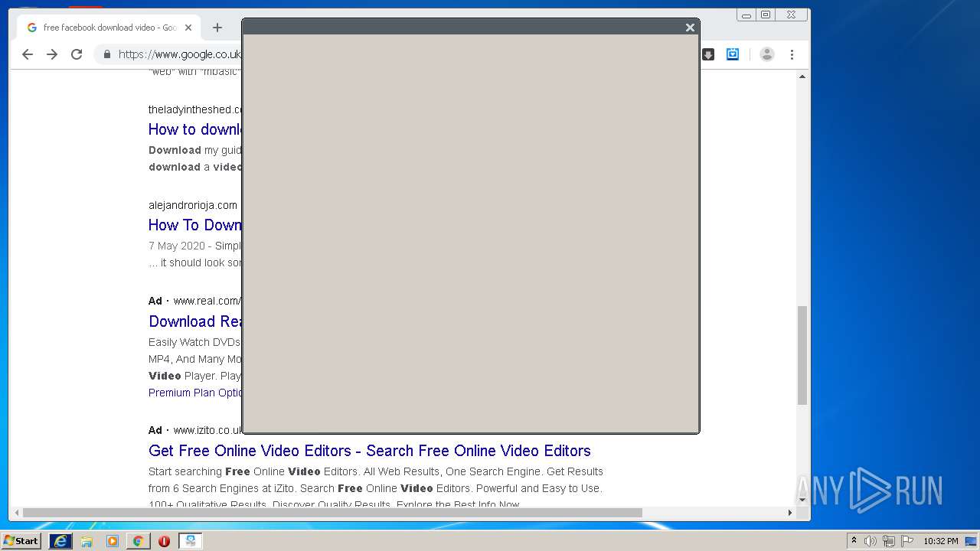Open Windows Explorer folder on the taskbar
The width and height of the screenshot is (980, 551).
(87, 541)
